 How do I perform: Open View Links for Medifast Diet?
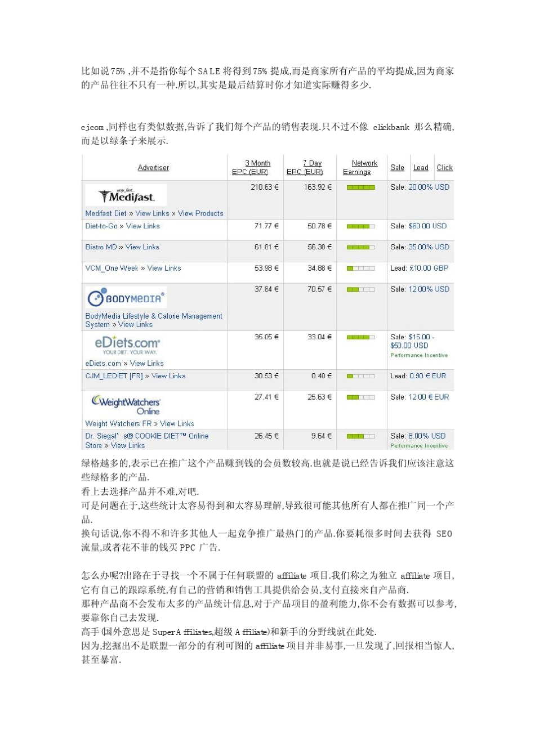[x=152, y=213]
